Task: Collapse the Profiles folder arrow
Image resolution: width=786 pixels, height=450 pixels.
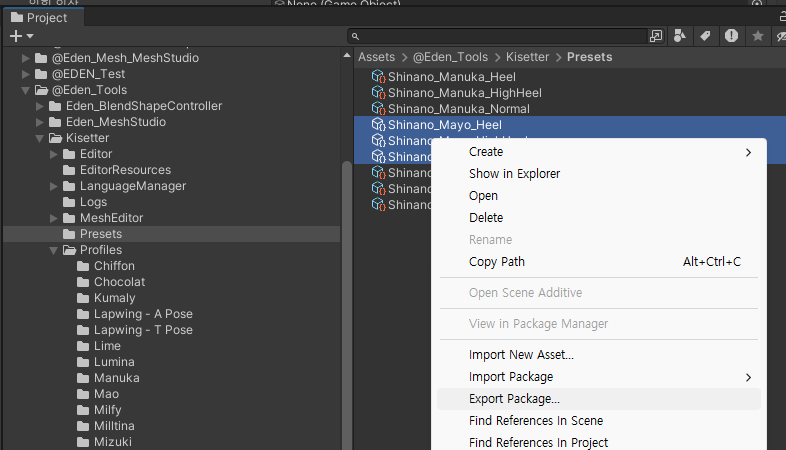Action: (x=54, y=250)
